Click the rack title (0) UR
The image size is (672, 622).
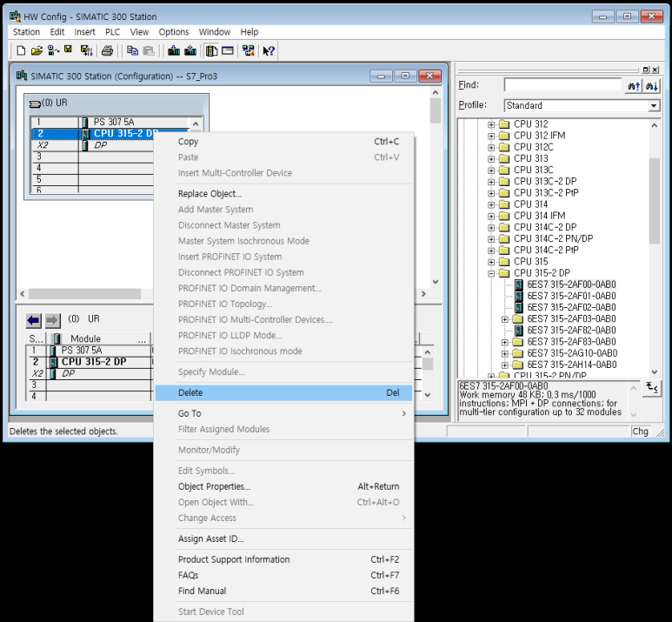pos(55,103)
